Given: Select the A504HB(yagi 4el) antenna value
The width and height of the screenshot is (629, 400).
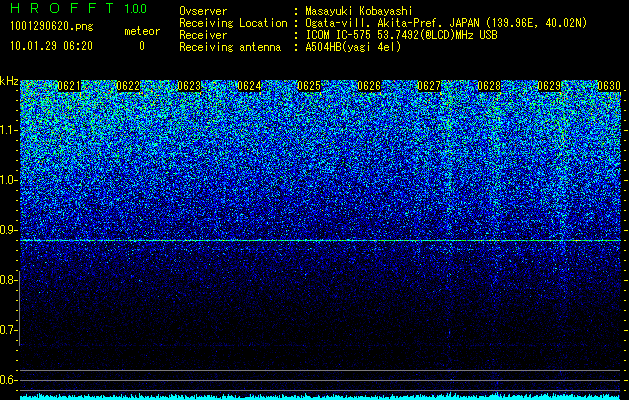Looking at the screenshot, I should click(353, 47).
